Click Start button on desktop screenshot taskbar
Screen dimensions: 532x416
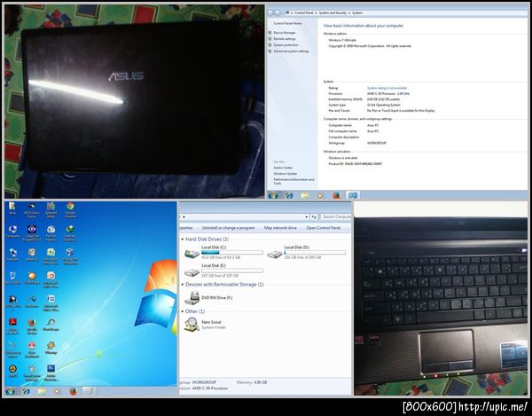(10, 391)
